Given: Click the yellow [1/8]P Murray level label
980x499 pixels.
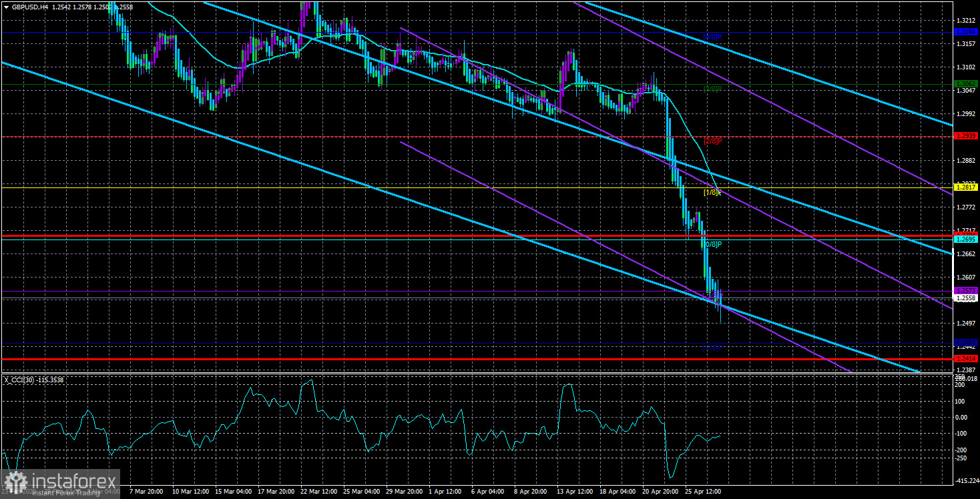Looking at the screenshot, I should point(713,193).
